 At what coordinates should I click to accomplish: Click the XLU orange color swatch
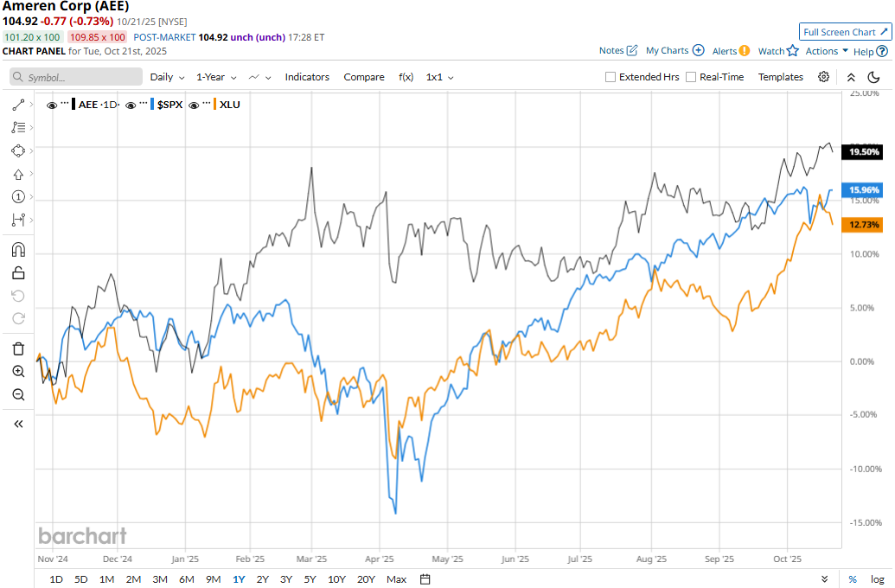(x=214, y=105)
